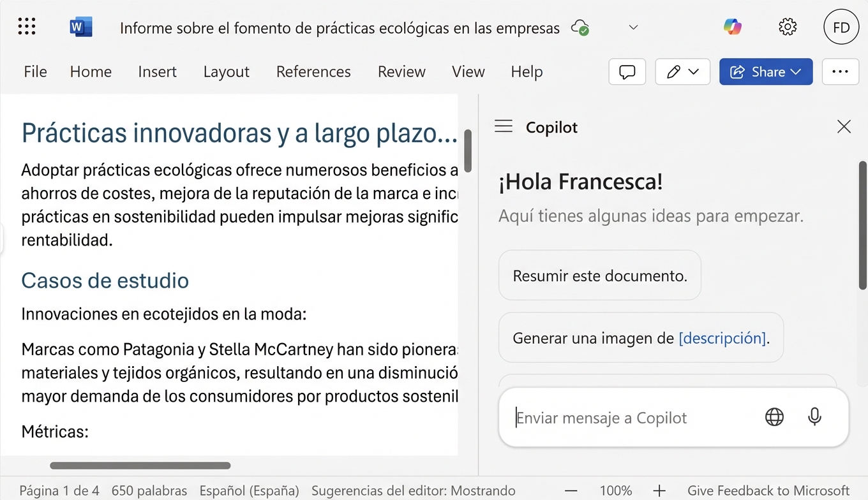Open the Settings gear
The width and height of the screenshot is (868, 500).
coord(788,27)
